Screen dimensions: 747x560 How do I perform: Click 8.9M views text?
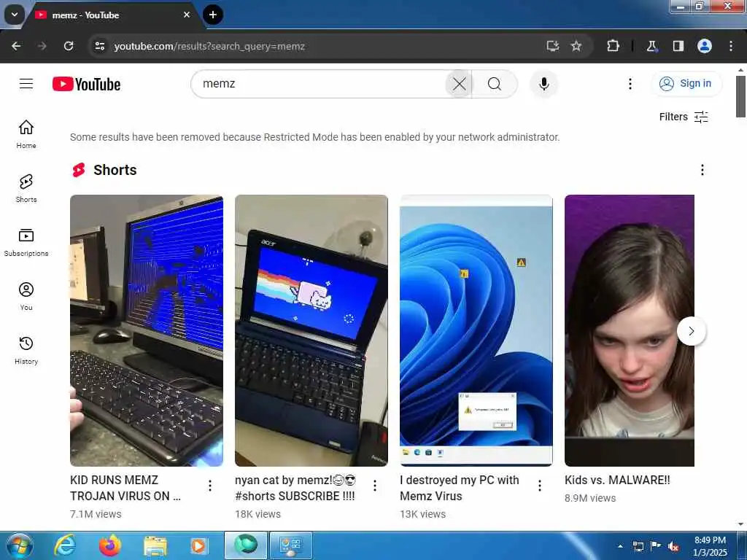590,498
